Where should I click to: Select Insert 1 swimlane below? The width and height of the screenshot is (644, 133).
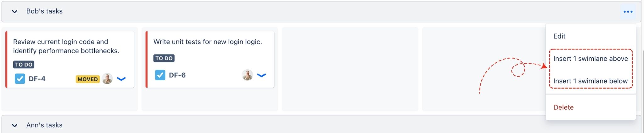tap(590, 81)
